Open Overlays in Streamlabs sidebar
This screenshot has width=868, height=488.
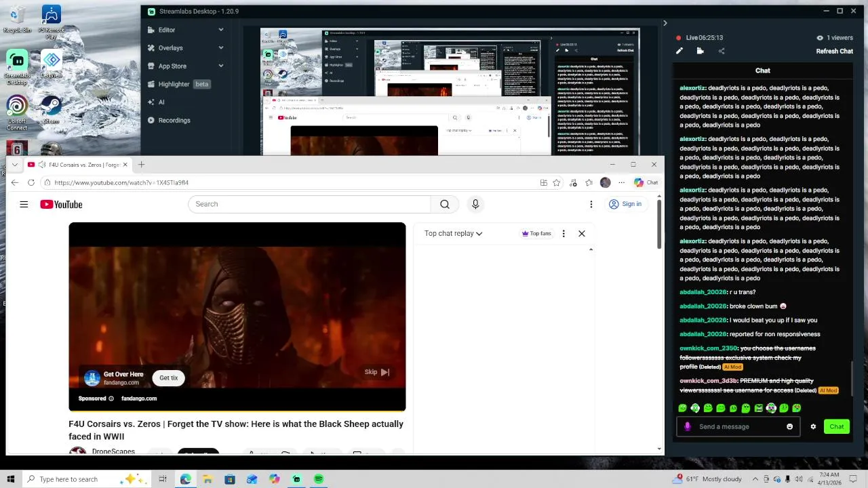[170, 48]
